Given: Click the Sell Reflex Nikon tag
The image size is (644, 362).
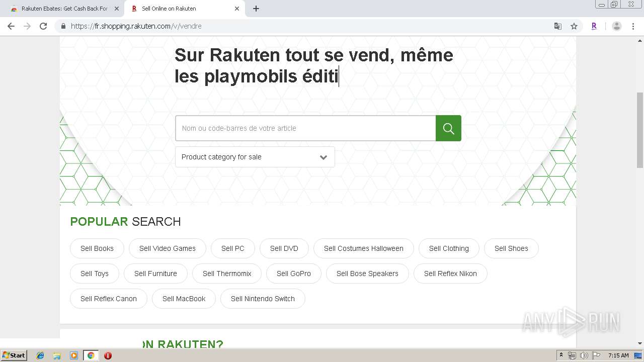Looking at the screenshot, I should (450, 274).
